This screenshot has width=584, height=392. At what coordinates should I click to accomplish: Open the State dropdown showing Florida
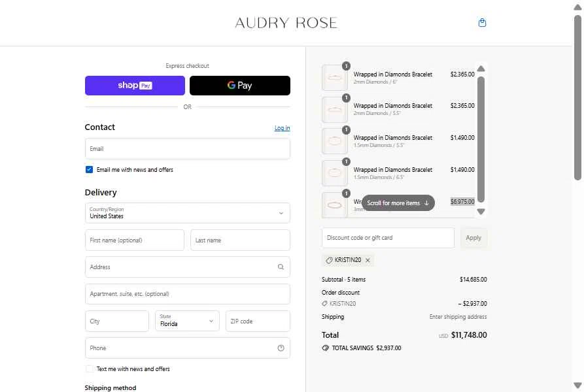click(187, 321)
